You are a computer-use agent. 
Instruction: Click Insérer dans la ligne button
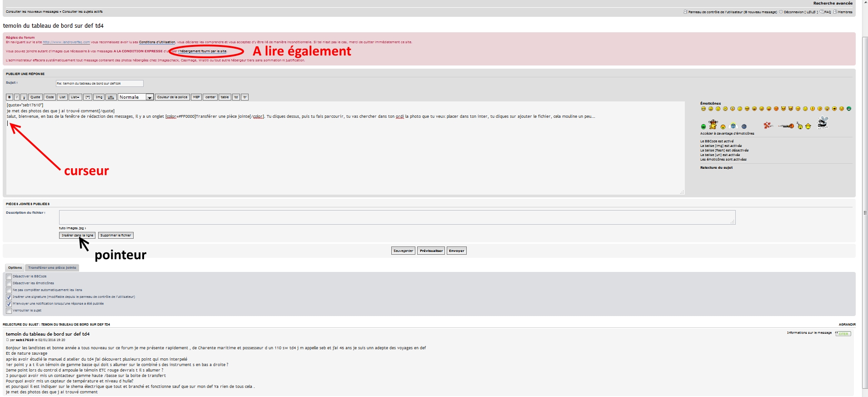tap(77, 236)
